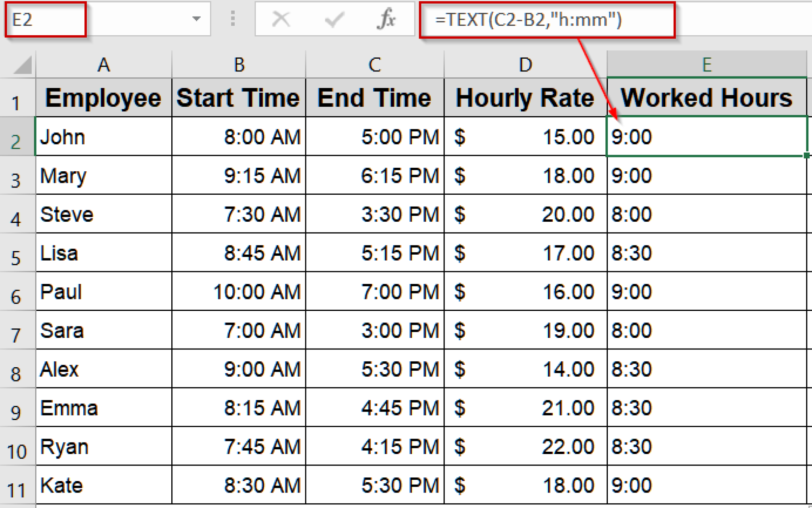Click Sara's hourly rate 19.00

coord(525,330)
